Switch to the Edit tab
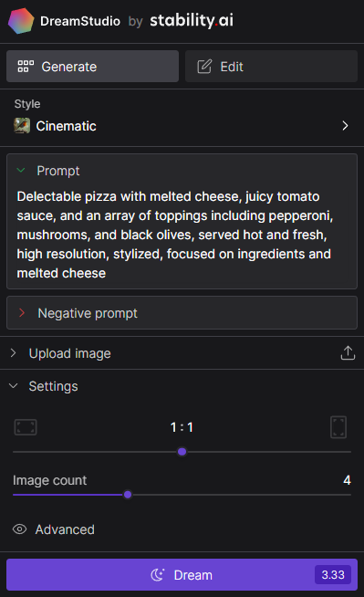The height and width of the screenshot is (597, 364). 271,67
